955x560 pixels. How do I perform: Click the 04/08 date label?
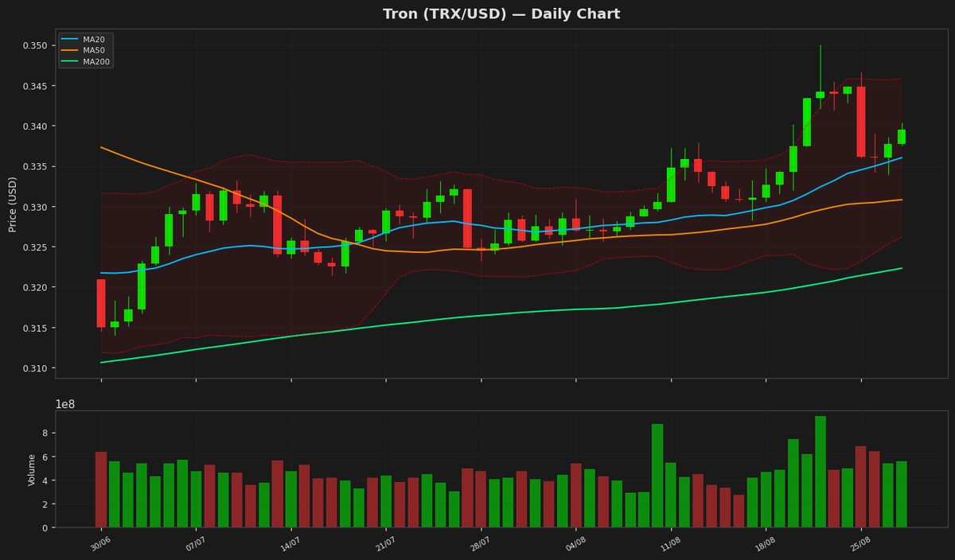coord(575,542)
